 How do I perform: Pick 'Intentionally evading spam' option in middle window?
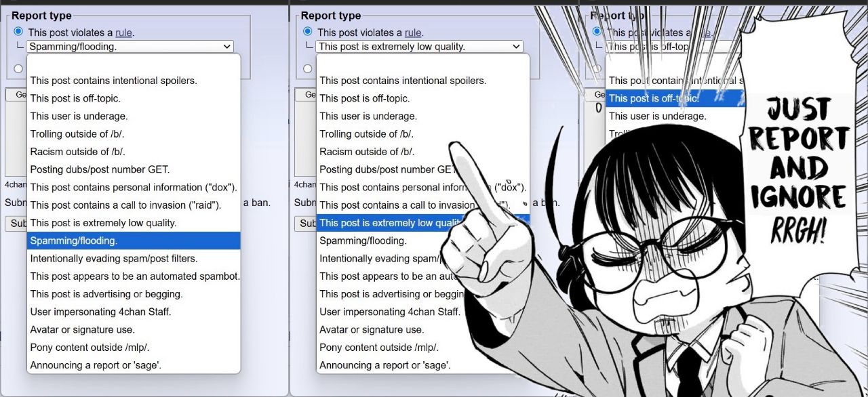[x=380, y=258]
